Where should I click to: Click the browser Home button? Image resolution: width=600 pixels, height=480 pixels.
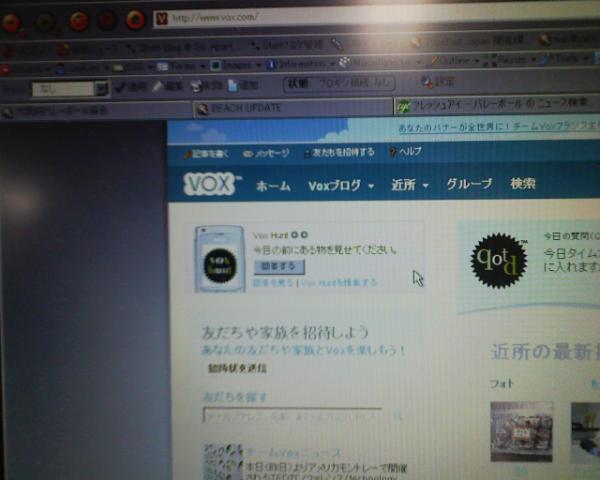click(x=135, y=20)
